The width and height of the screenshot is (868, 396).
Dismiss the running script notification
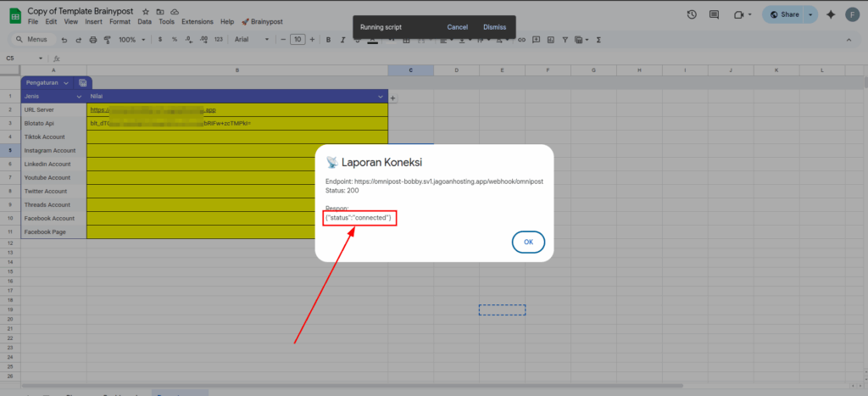click(494, 27)
